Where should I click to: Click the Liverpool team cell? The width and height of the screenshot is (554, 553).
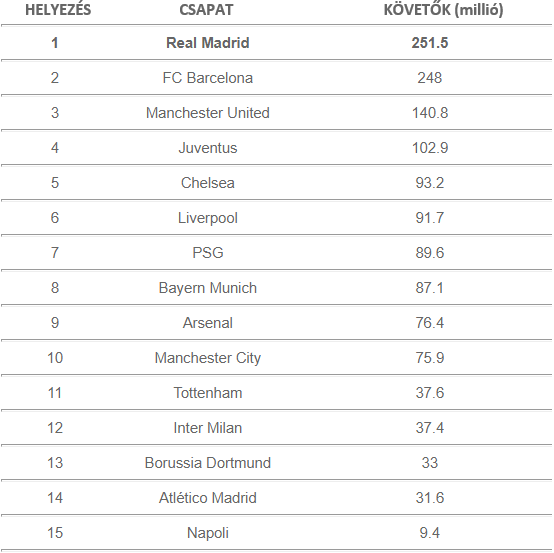click(x=208, y=218)
